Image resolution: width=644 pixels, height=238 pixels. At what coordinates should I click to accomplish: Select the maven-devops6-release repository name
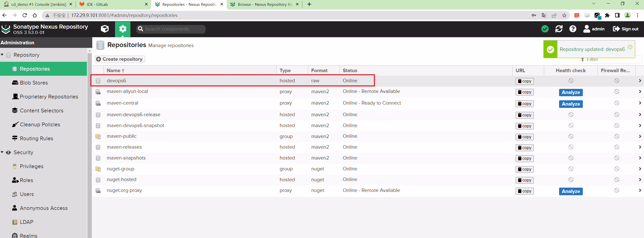coord(133,114)
